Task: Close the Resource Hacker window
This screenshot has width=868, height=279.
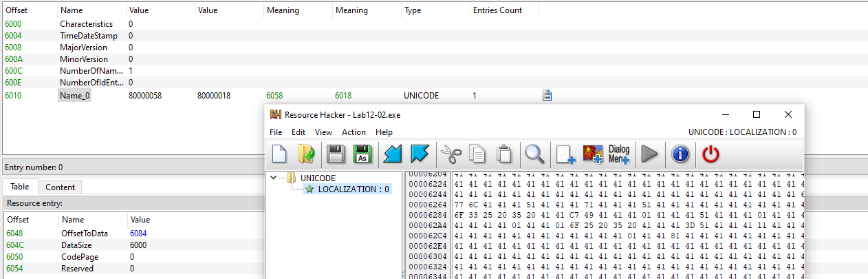Action: pyautogui.click(x=788, y=114)
